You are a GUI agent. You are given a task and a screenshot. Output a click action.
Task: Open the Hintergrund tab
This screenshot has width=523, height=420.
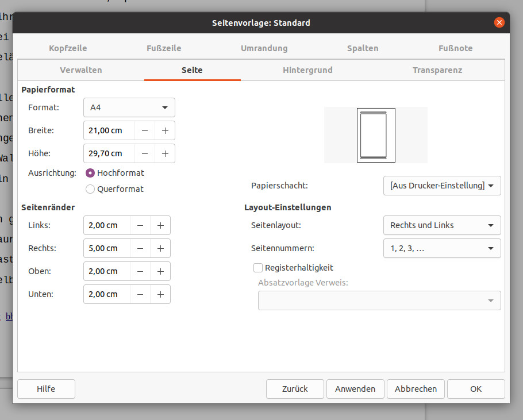coord(307,70)
